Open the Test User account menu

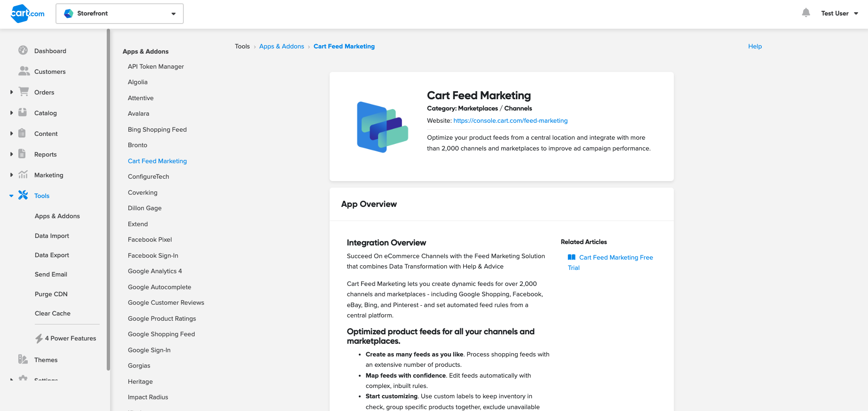click(839, 14)
